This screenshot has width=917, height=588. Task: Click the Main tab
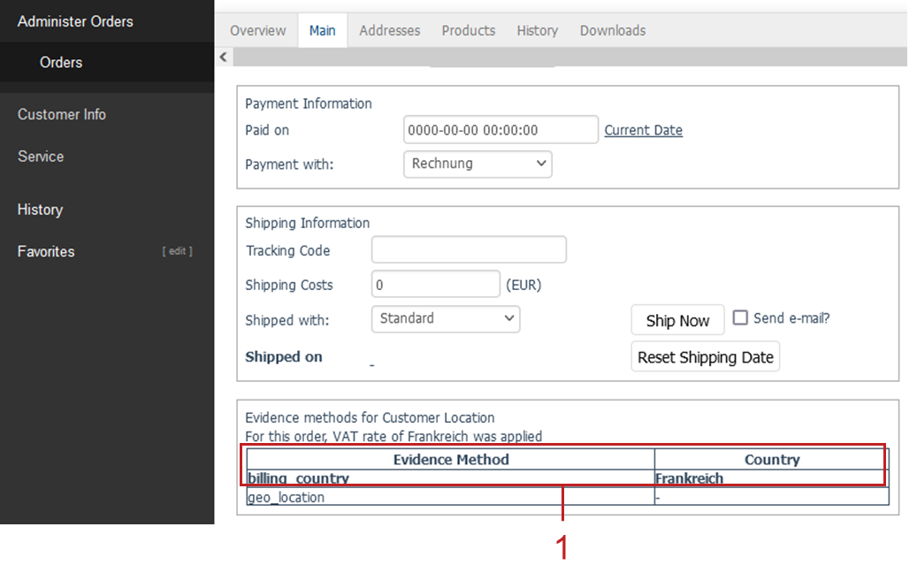point(322,30)
